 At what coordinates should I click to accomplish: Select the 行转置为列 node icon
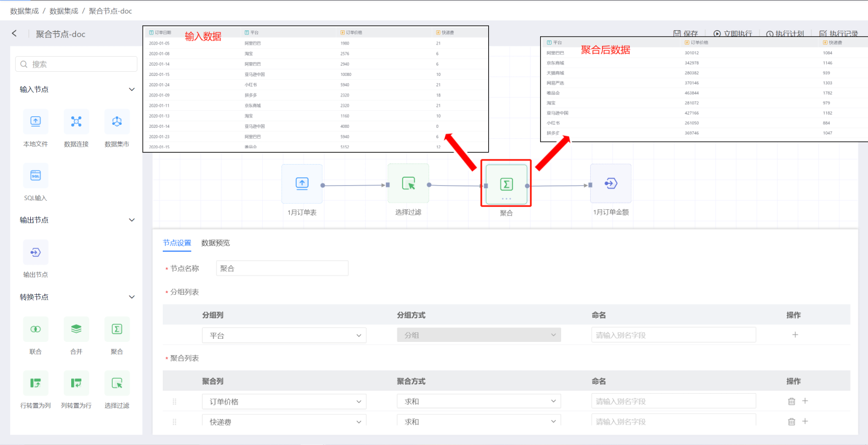(x=36, y=383)
